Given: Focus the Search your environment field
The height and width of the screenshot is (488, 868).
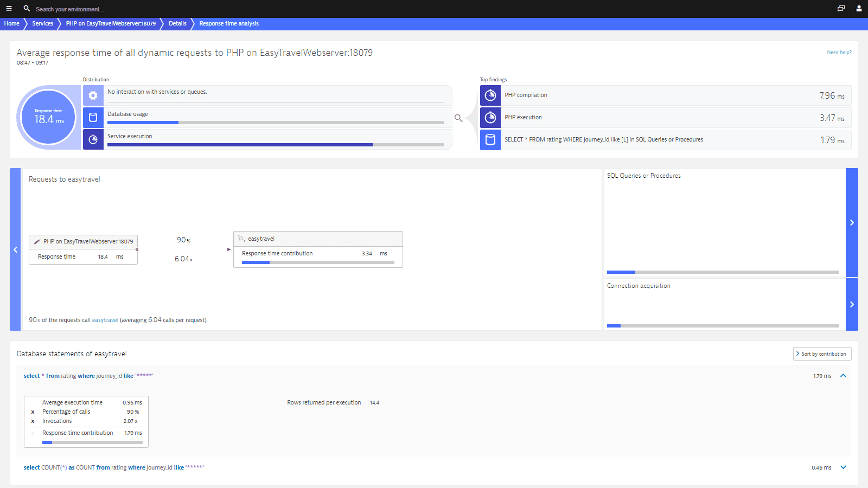Looking at the screenshot, I should 69,9.
